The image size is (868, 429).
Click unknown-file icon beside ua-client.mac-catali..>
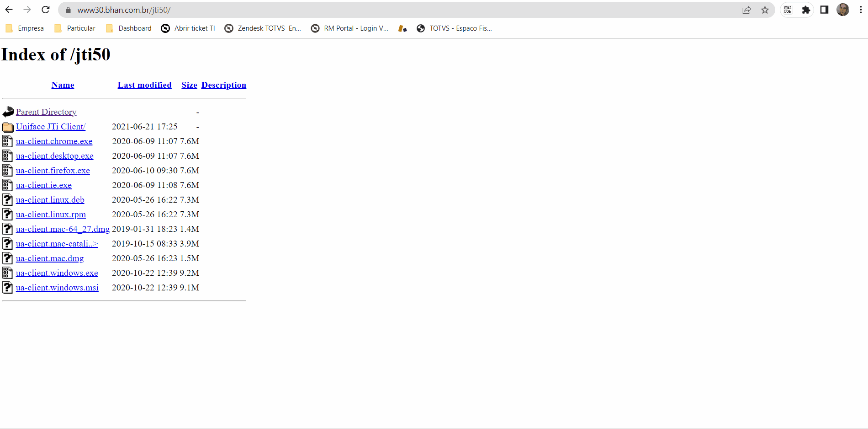coord(8,243)
